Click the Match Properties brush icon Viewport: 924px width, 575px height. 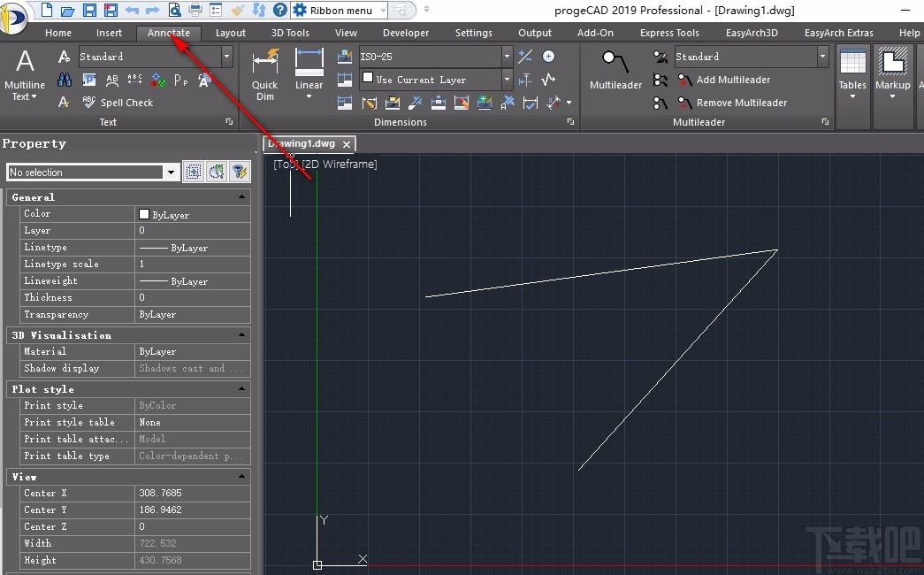tap(238, 10)
